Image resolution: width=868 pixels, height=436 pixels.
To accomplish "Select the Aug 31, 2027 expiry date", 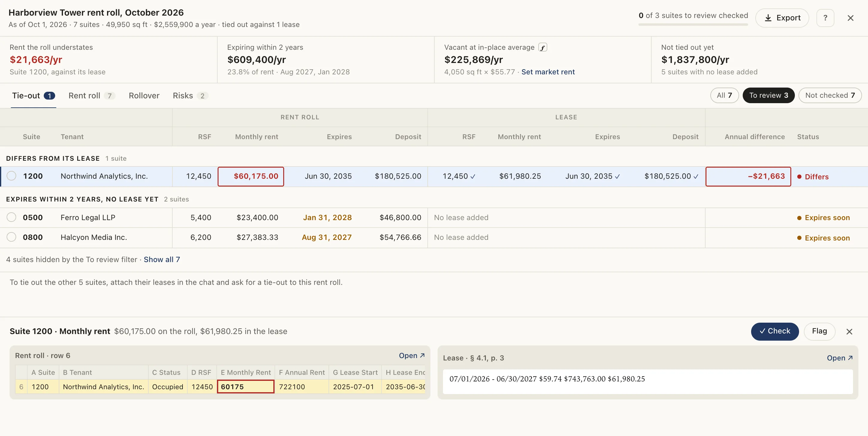I will point(326,237).
